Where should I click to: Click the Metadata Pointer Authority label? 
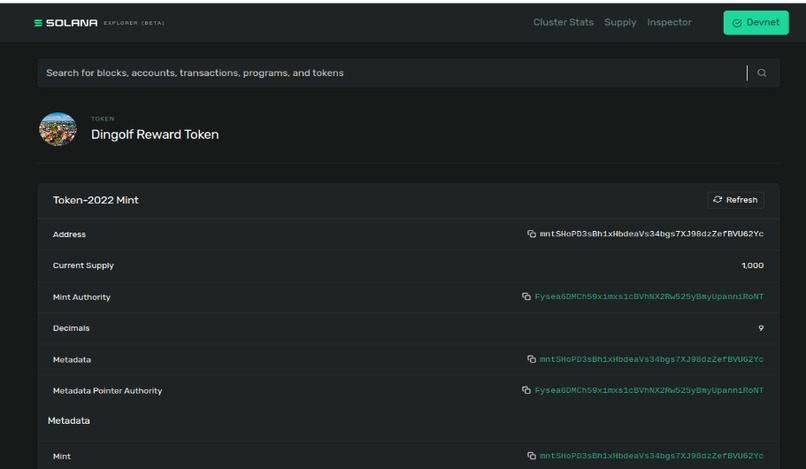tap(107, 391)
